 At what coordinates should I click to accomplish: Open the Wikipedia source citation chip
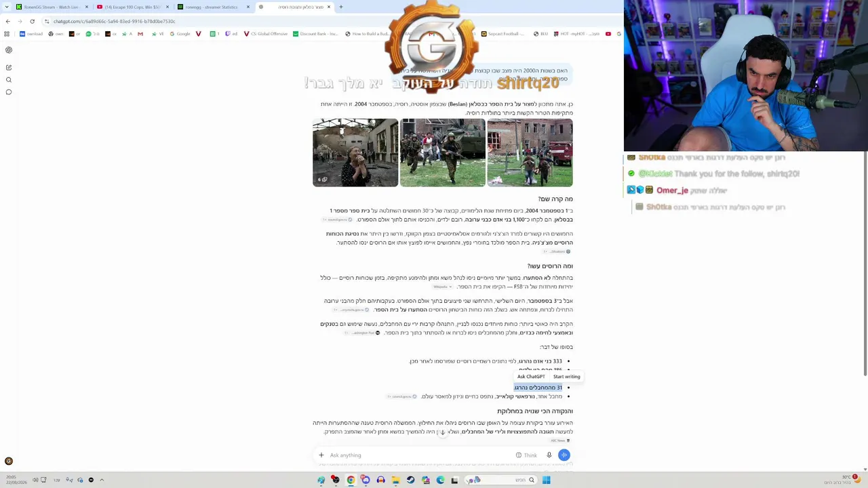pyautogui.click(x=443, y=287)
